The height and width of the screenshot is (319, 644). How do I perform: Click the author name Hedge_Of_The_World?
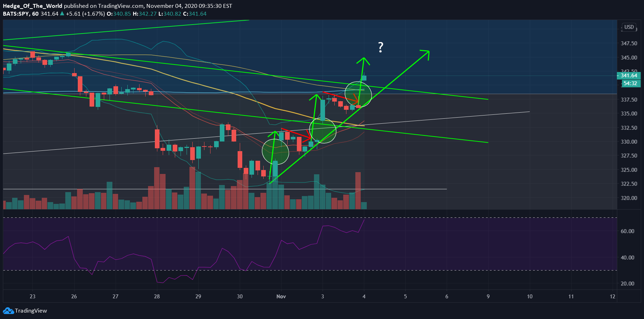(x=32, y=6)
